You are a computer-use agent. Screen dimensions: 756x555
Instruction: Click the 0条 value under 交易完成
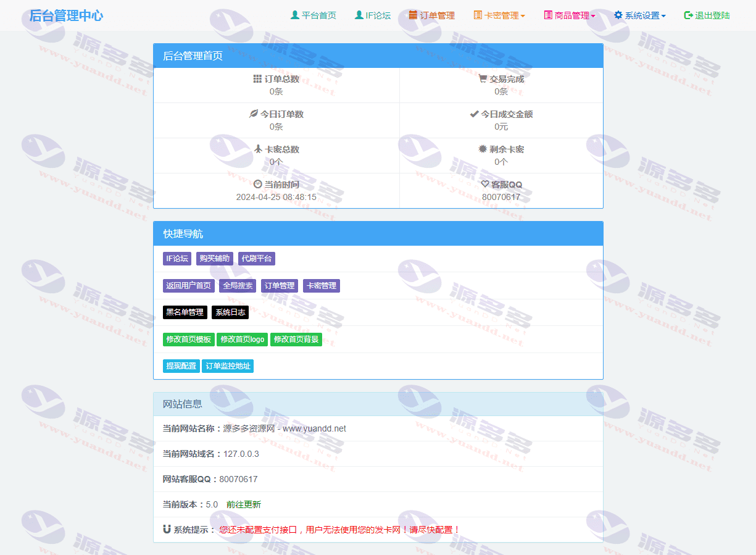point(501,91)
